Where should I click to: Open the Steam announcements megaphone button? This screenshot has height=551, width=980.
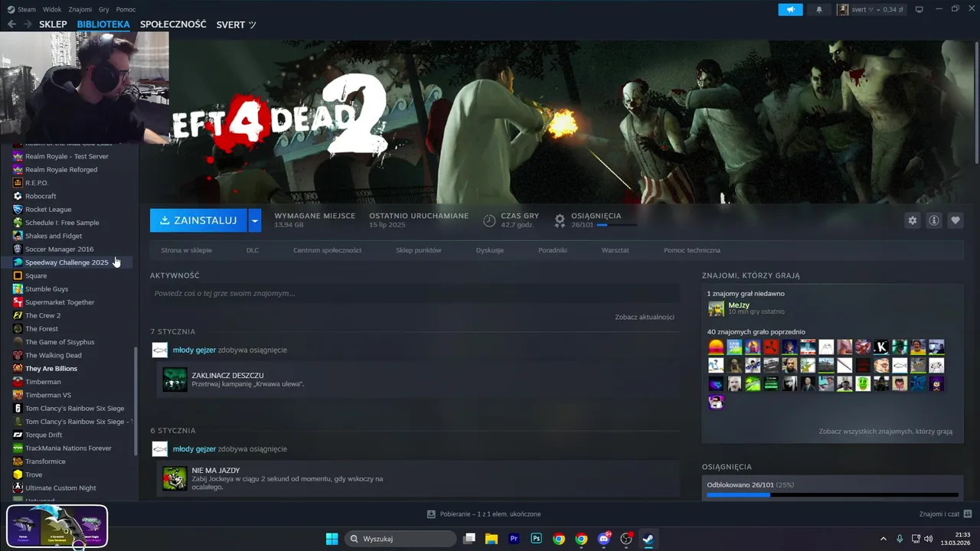[x=790, y=9]
